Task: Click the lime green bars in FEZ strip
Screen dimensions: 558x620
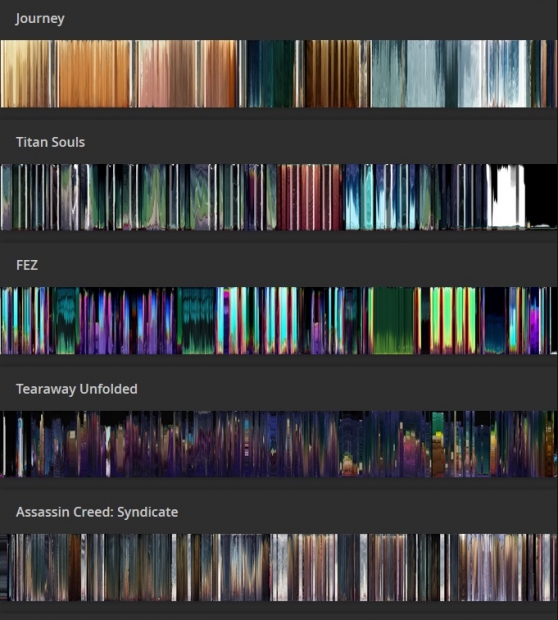Action: pos(453,321)
